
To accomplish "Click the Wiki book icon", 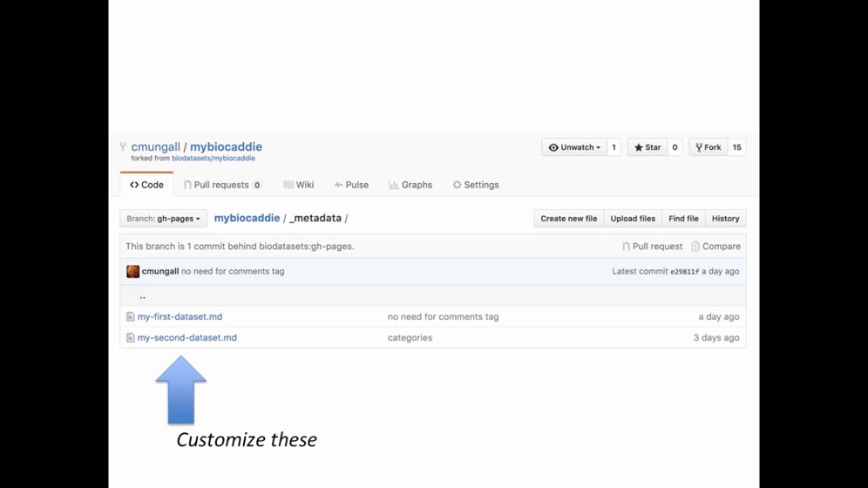I will click(288, 184).
